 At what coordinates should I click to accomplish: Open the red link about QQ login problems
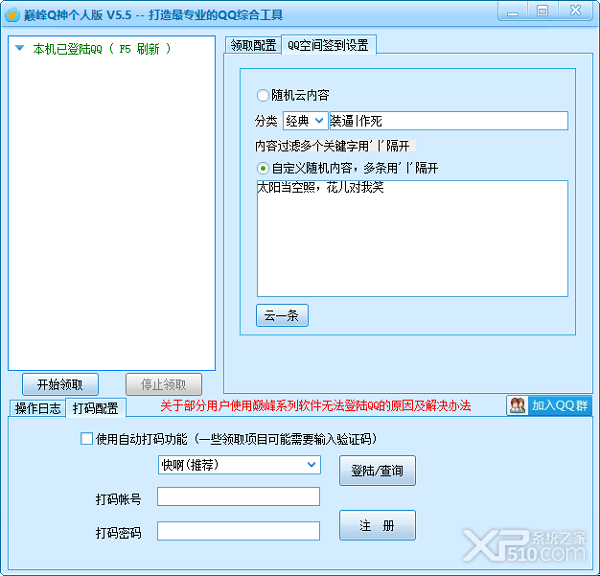pos(316,406)
